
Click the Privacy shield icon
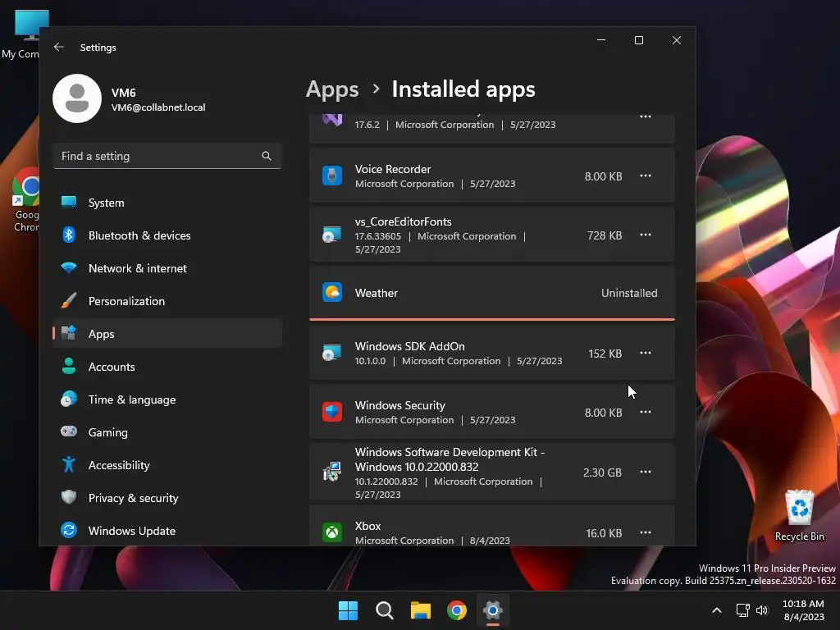(x=69, y=497)
